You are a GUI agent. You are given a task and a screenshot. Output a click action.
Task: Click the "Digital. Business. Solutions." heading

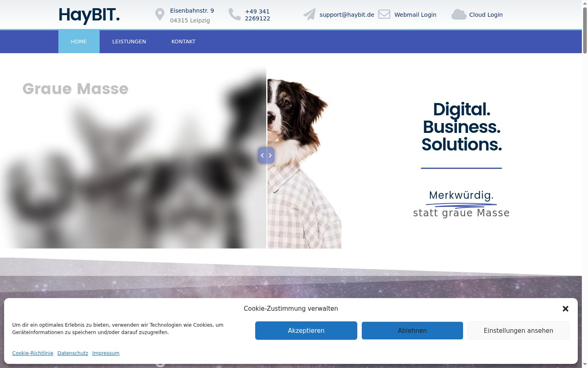point(461,127)
